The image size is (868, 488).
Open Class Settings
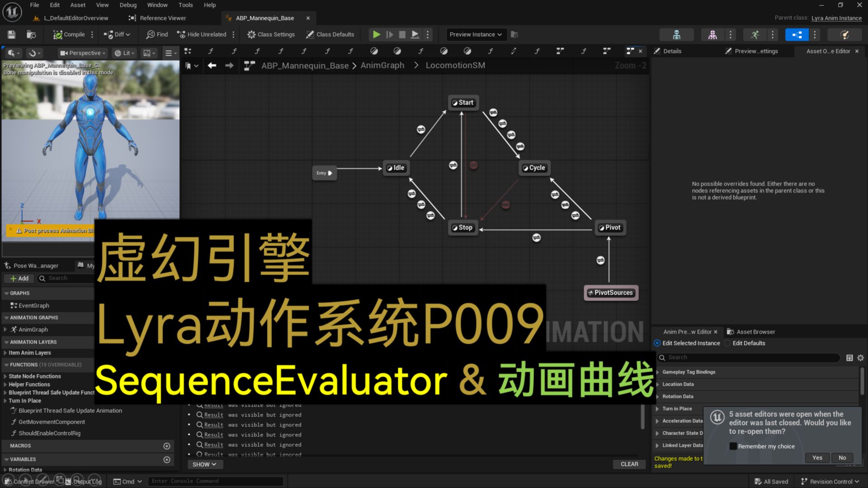[x=271, y=34]
